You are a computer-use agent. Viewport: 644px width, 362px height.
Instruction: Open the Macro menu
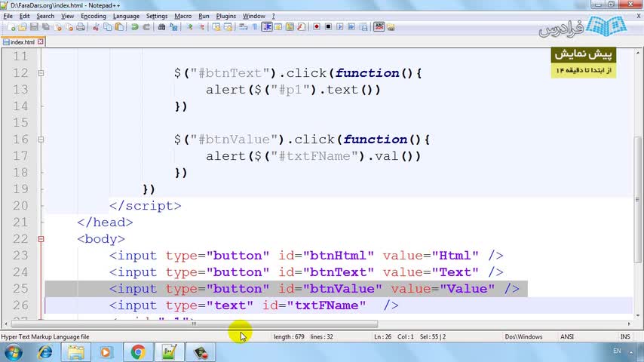point(182,16)
